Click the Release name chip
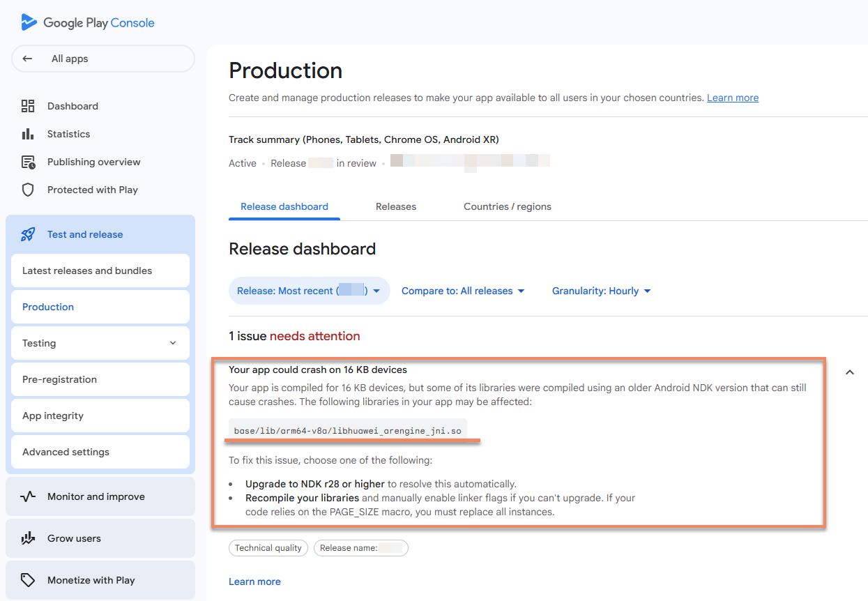 tap(361, 548)
